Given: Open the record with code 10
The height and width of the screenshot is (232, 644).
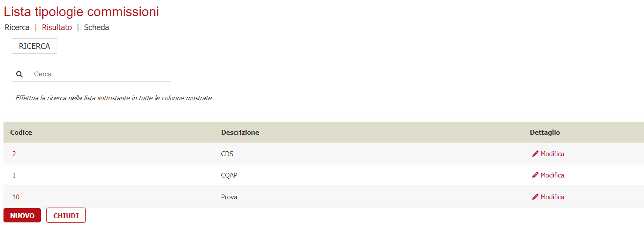Looking at the screenshot, I should point(16,197).
